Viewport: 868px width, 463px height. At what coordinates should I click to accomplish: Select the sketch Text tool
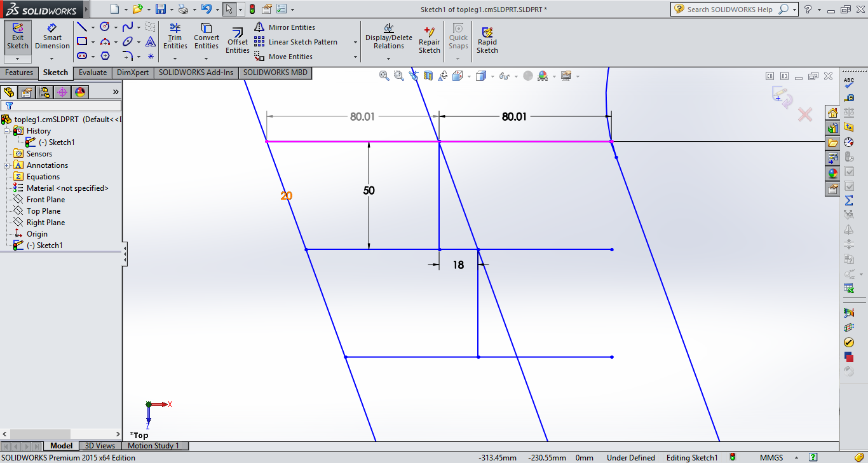(151, 41)
